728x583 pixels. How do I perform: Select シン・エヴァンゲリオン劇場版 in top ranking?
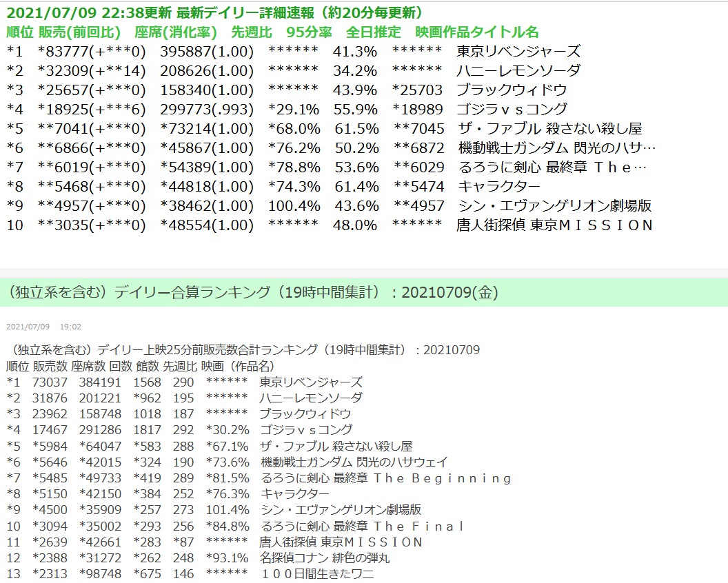(x=555, y=205)
